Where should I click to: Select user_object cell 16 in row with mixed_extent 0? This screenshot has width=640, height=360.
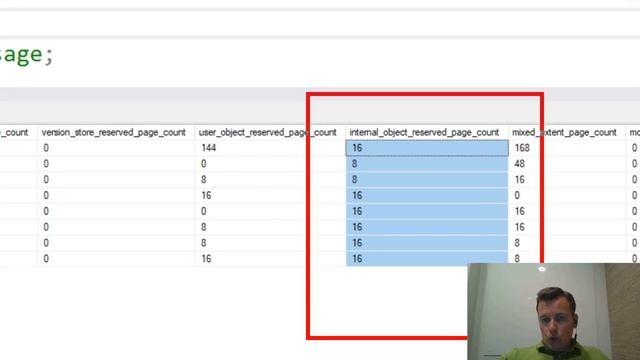click(270, 196)
